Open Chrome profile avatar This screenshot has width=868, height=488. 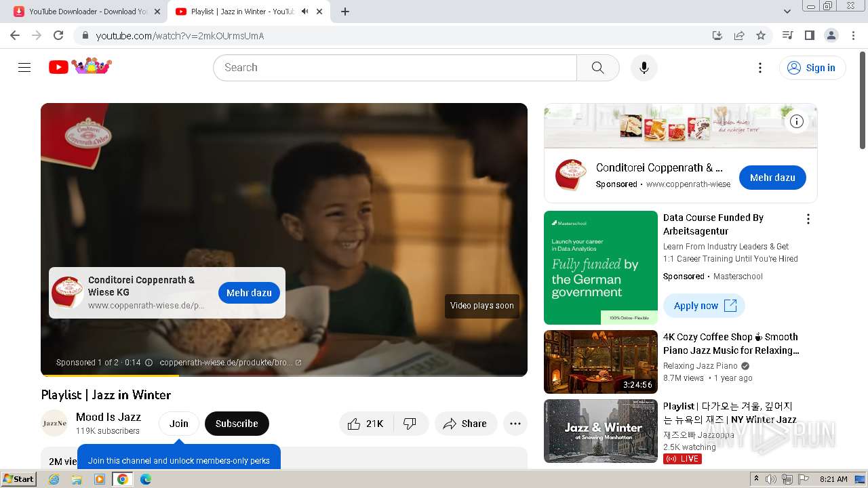[831, 35]
